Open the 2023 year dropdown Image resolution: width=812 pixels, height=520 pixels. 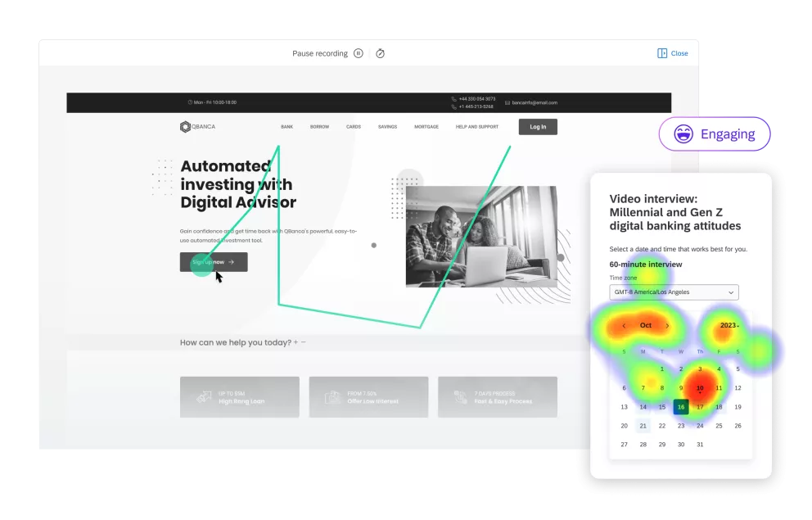pos(729,325)
